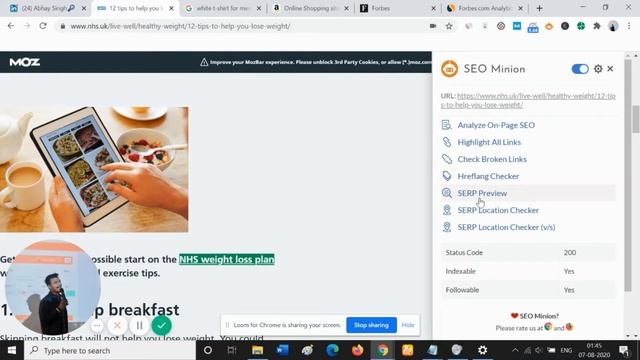Bookmark this page with star icon
The height and width of the screenshot is (360, 640).
pos(449,26)
